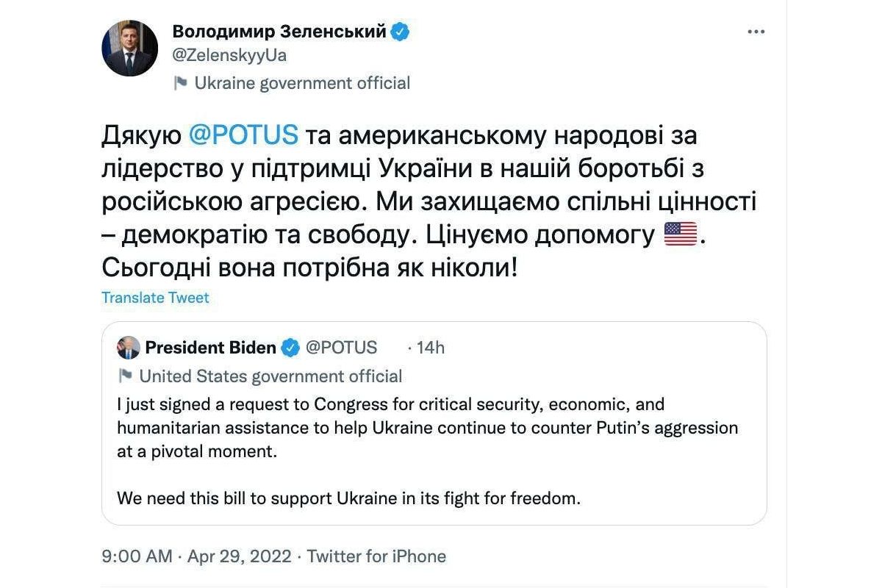The width and height of the screenshot is (882, 588).
Task: Open President Biden's small avatar in quoted tweet
Action: point(128,348)
